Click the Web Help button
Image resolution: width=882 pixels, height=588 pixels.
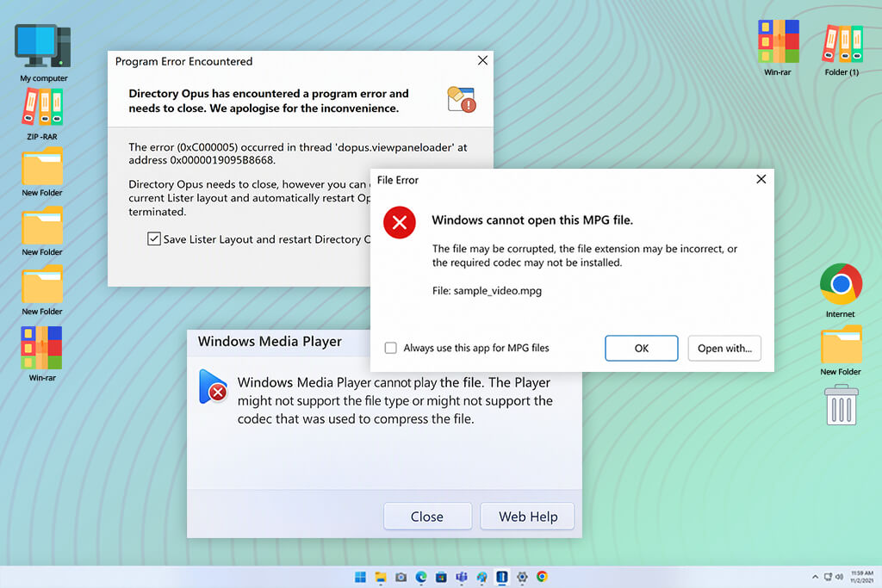[x=528, y=516]
